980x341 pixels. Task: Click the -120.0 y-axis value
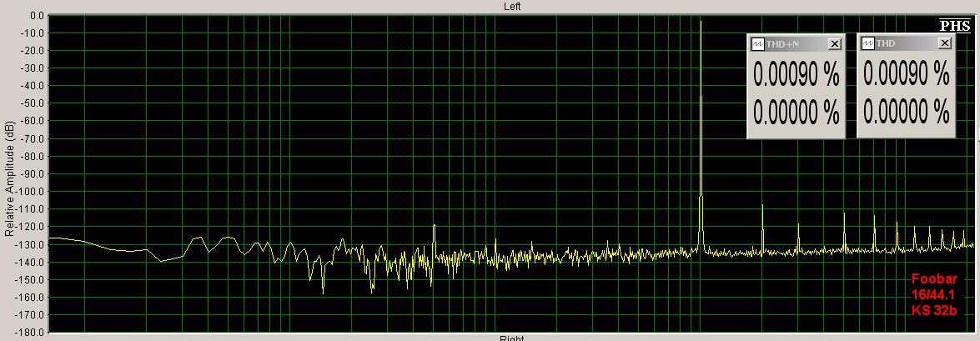31,226
